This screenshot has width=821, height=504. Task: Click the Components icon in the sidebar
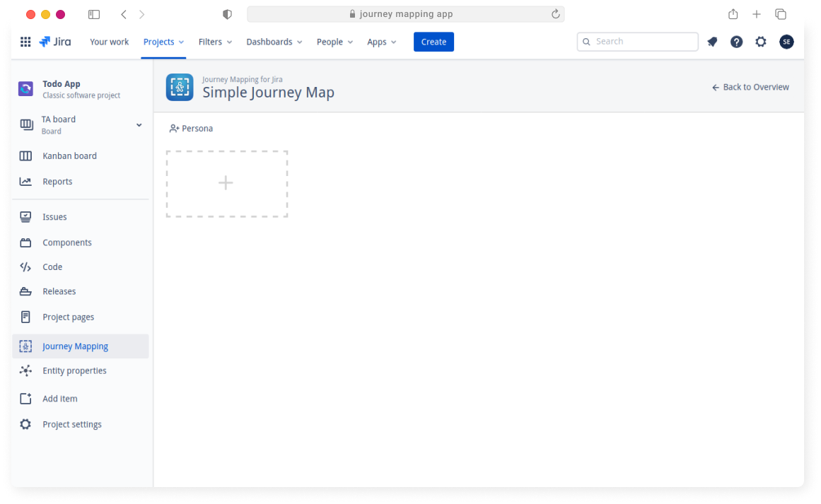tap(25, 243)
